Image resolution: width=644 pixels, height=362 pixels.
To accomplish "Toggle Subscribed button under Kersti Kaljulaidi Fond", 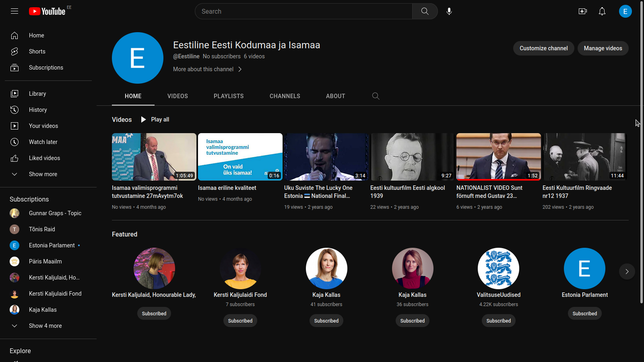I will [x=240, y=321].
